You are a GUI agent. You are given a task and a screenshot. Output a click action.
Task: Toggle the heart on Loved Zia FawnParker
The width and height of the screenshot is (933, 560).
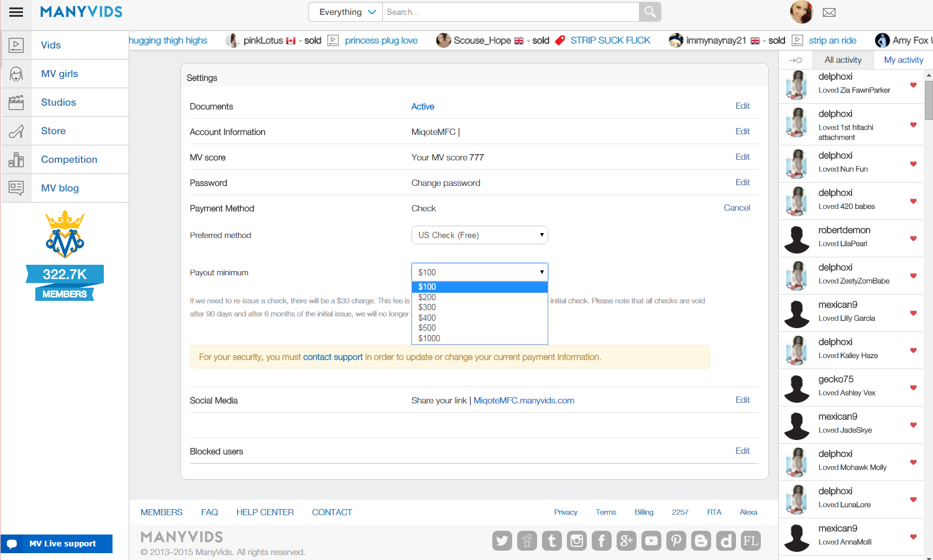(913, 85)
